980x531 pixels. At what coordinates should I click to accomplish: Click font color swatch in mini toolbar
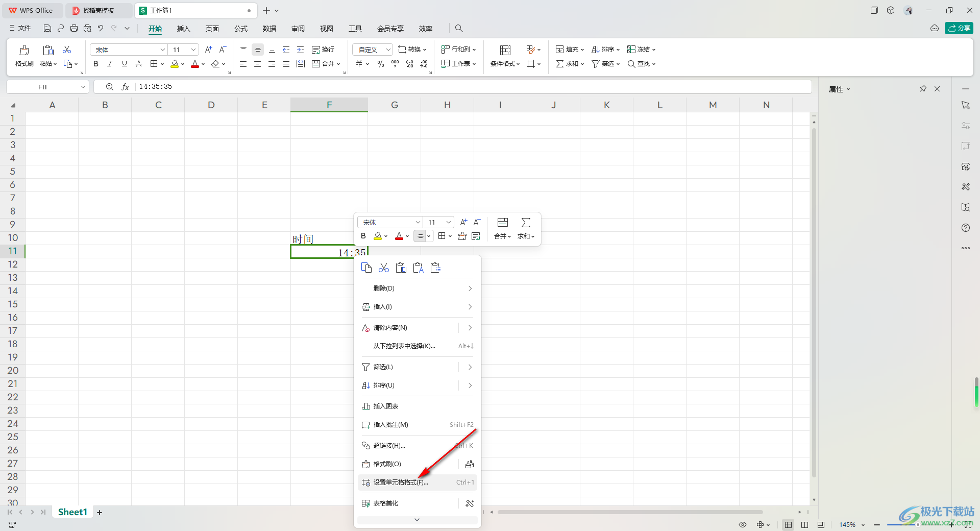(399, 236)
